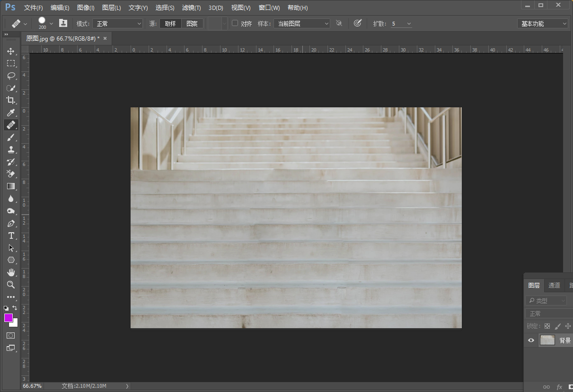Hide the 背景 layer with eye icon
Image resolution: width=573 pixels, height=392 pixels.
(x=531, y=340)
